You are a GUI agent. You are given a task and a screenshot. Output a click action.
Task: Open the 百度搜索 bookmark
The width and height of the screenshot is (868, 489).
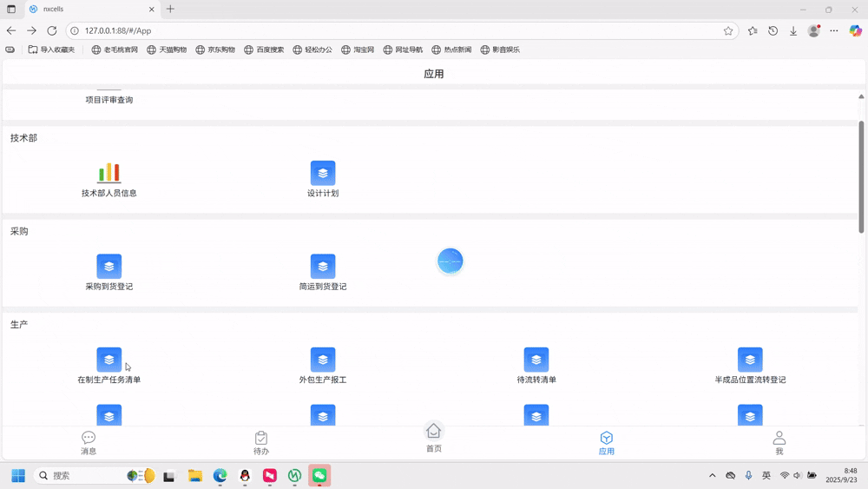264,50
